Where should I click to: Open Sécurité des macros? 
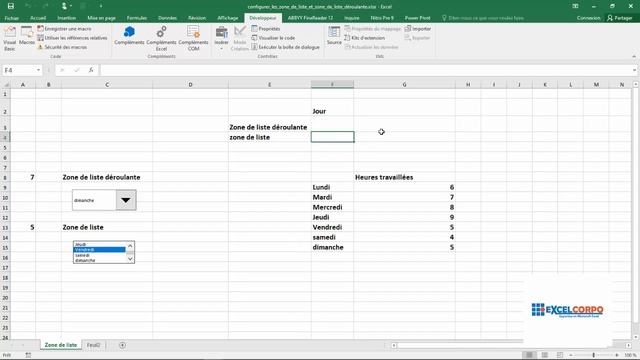[62, 47]
